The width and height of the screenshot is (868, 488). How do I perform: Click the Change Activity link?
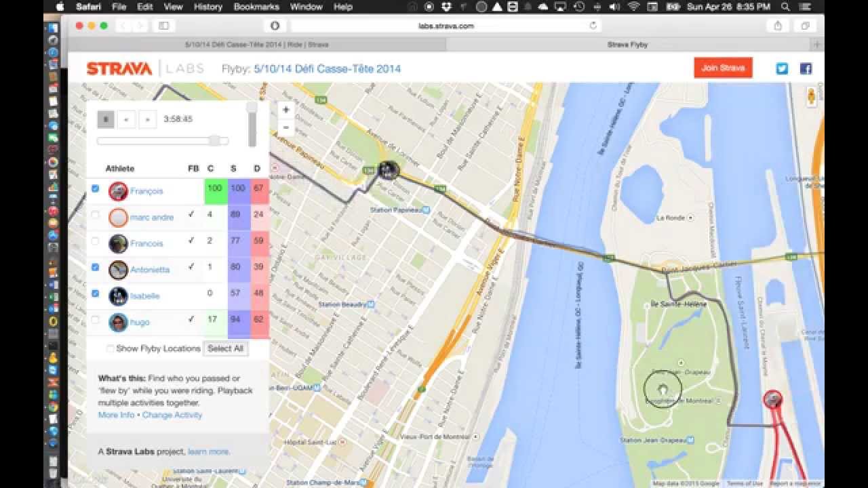coord(172,415)
